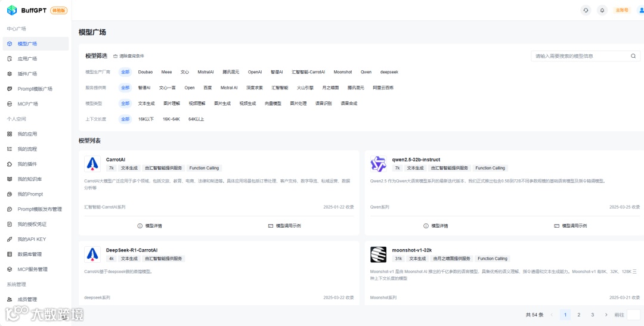Select 全部 in 上下文长度 row
The image size is (644, 326).
pos(125,119)
